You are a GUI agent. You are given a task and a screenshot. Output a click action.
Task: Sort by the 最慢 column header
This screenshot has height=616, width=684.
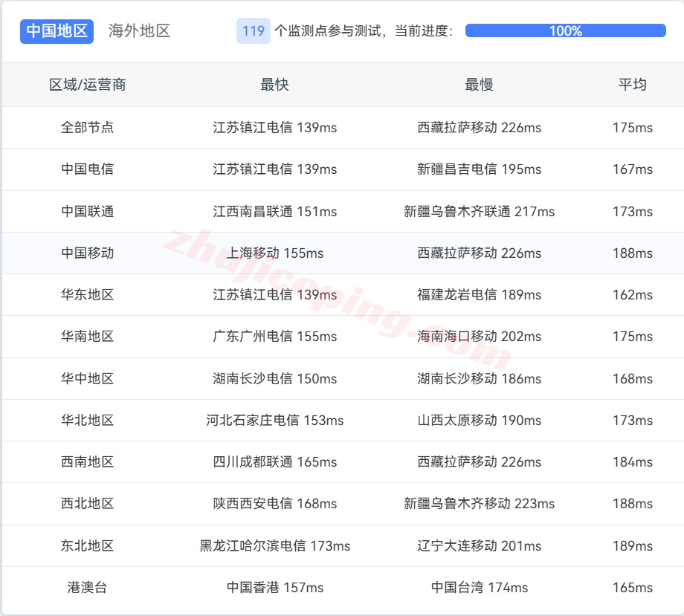[479, 85]
